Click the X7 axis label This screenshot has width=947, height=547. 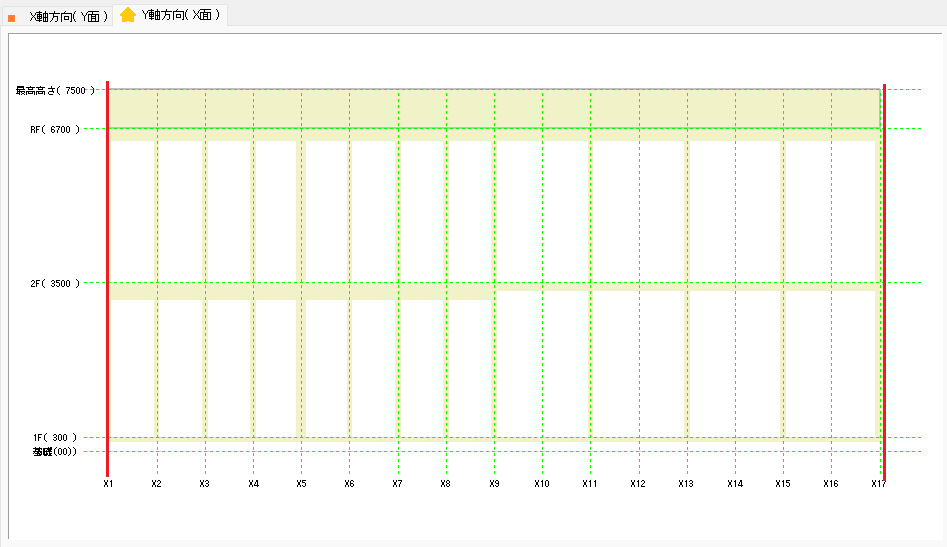(397, 484)
